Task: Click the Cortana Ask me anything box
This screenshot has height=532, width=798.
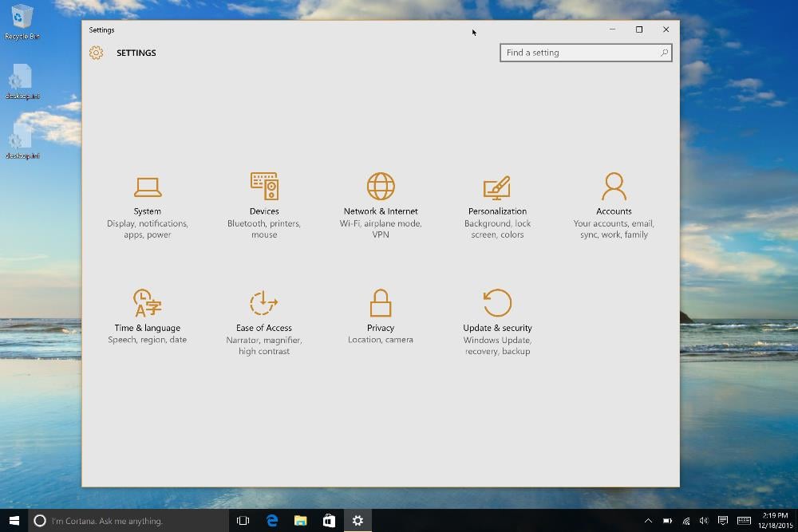Action: coord(128,521)
